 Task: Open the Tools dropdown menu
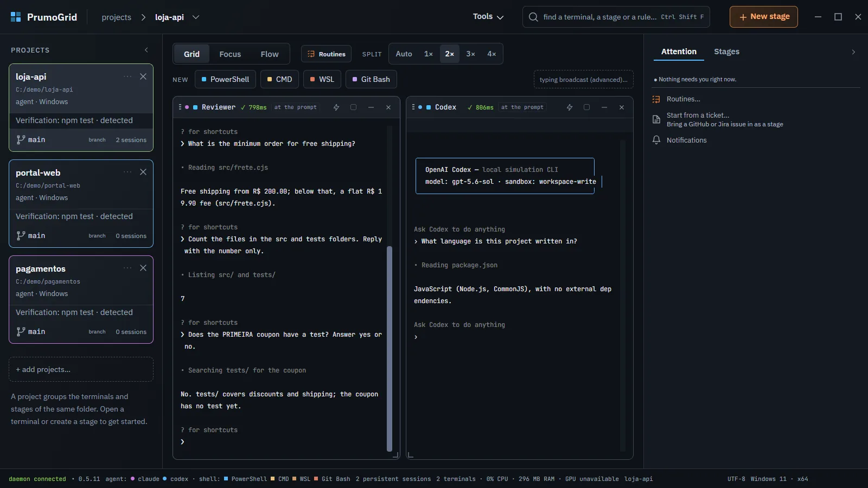(488, 17)
